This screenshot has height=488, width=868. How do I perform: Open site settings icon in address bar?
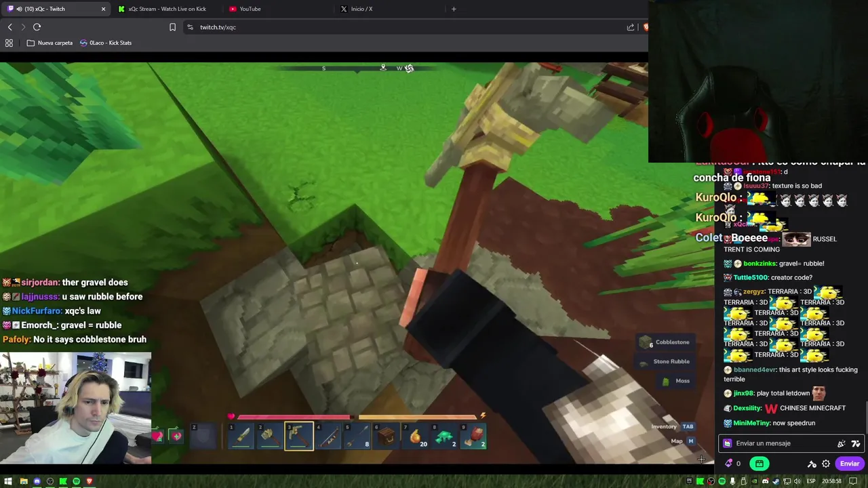[191, 27]
